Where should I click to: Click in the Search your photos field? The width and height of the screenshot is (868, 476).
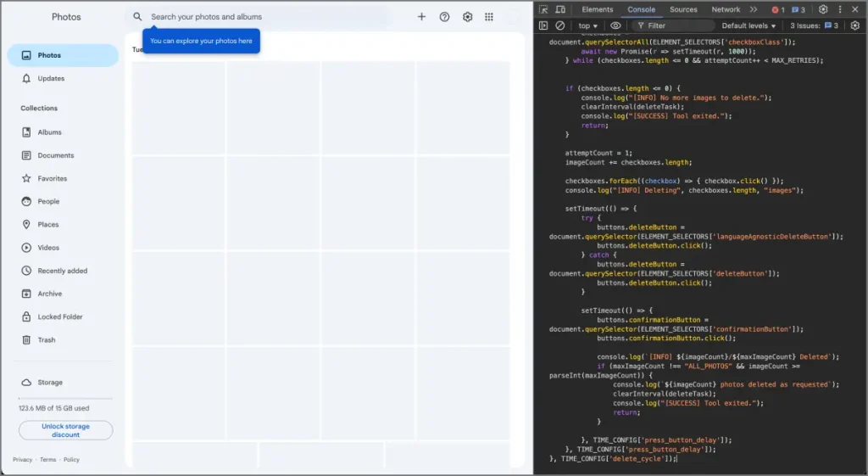coord(259,17)
